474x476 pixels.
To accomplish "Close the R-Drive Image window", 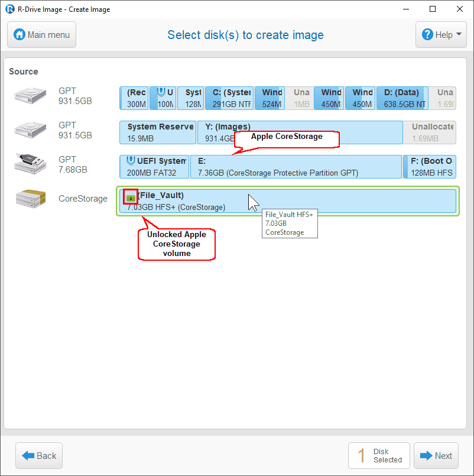I will click(460, 9).
